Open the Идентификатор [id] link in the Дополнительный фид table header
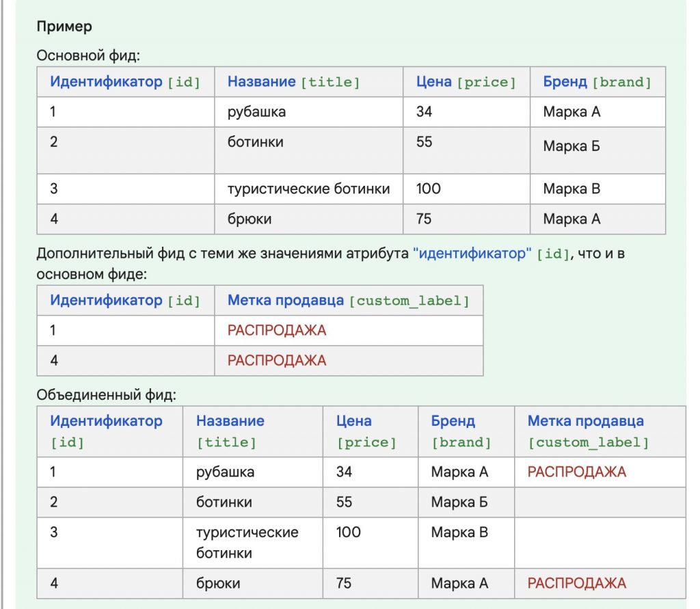 point(125,301)
